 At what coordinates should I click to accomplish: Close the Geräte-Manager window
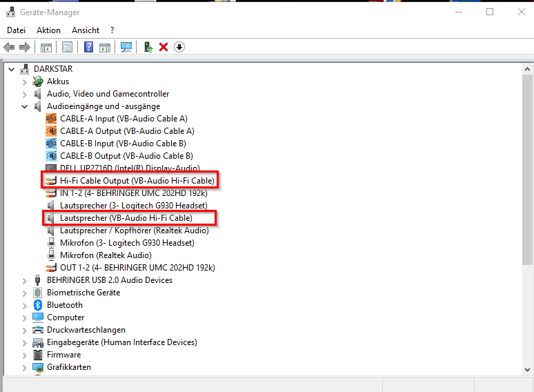(x=521, y=12)
